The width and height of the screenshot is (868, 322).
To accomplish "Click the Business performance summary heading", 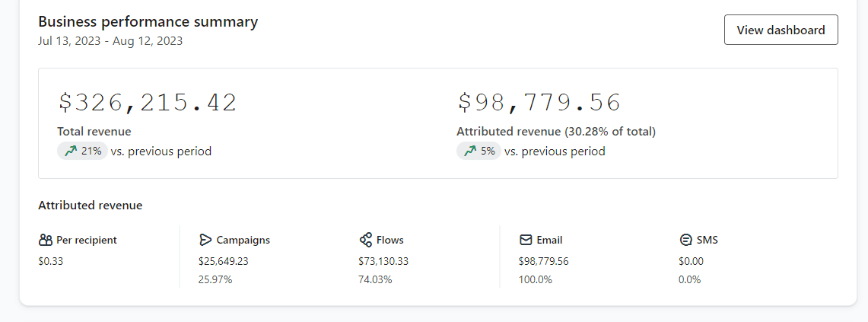I will click(x=148, y=21).
